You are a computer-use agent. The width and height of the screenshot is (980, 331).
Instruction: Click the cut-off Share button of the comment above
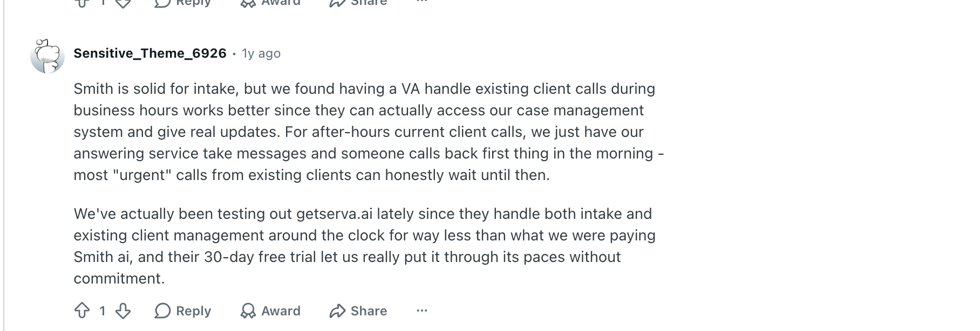click(x=358, y=3)
